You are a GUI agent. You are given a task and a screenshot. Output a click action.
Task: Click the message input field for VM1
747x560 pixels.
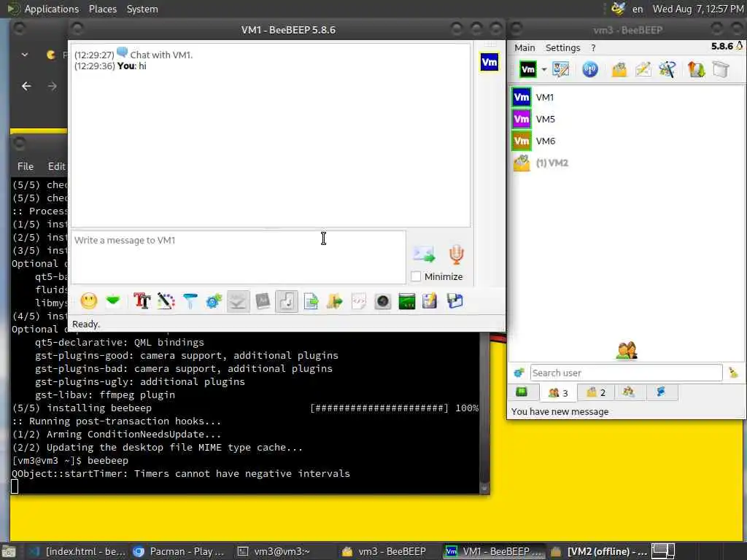pos(239,257)
